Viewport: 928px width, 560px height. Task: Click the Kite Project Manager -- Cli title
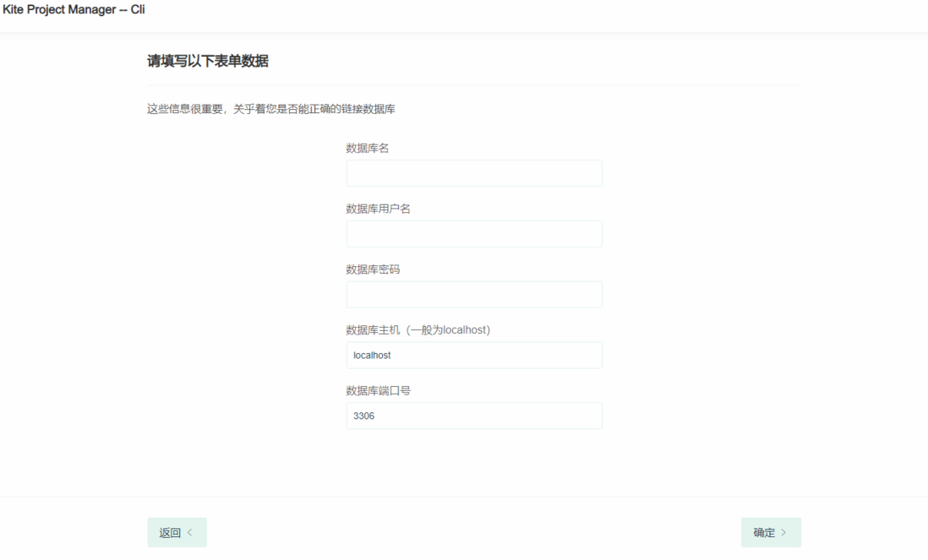pyautogui.click(x=74, y=9)
